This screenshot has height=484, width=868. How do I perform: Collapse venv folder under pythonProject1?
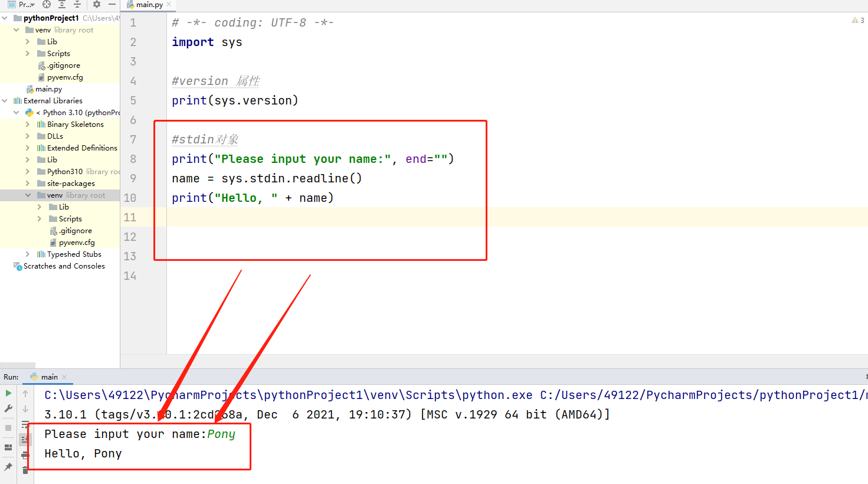click(17, 30)
